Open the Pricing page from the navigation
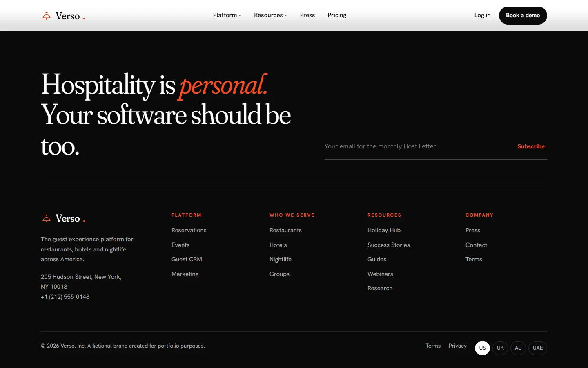Image resolution: width=588 pixels, height=368 pixels. (337, 15)
